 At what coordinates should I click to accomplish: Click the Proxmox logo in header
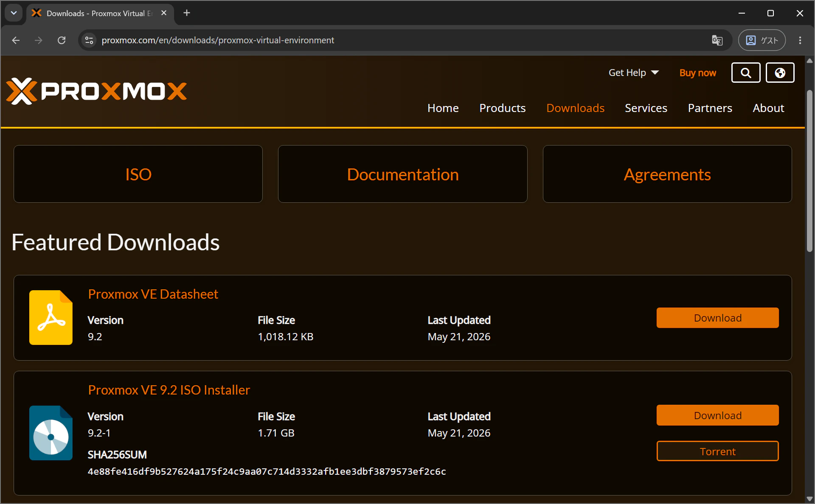pyautogui.click(x=96, y=91)
